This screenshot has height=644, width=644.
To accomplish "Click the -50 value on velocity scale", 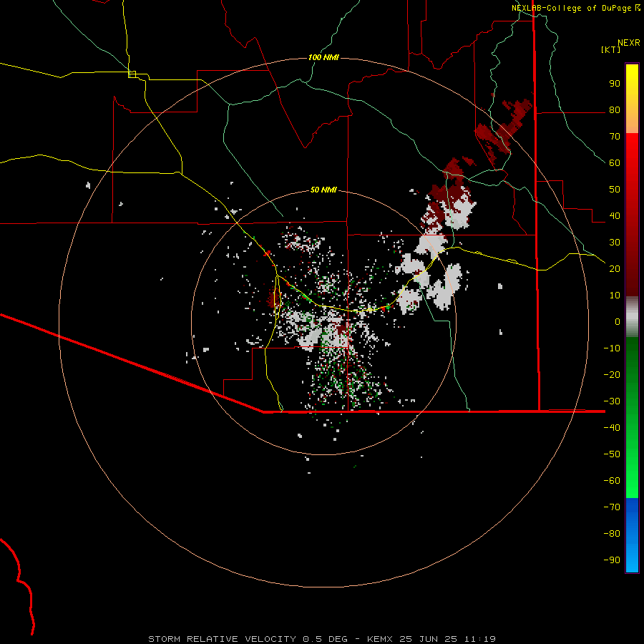I will point(612,454).
